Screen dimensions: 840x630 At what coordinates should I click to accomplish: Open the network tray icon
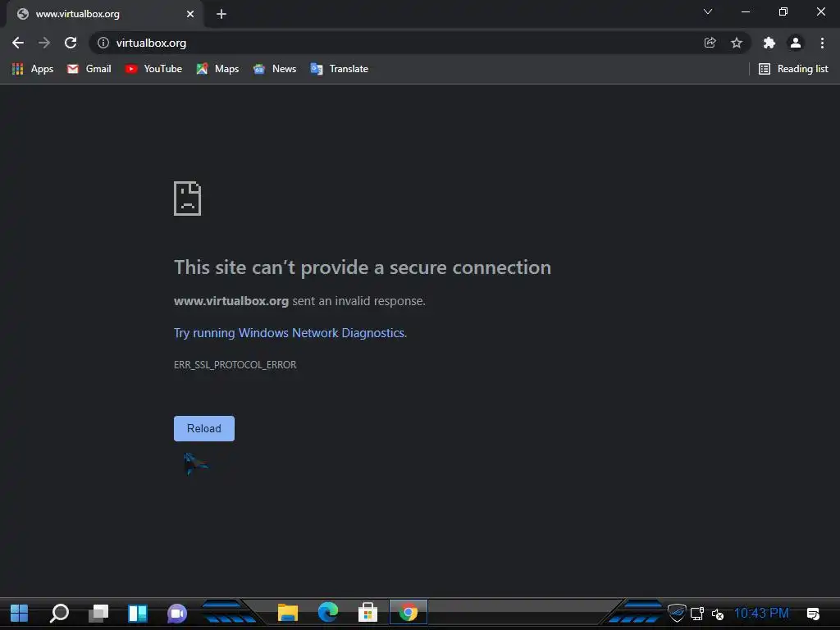697,614
